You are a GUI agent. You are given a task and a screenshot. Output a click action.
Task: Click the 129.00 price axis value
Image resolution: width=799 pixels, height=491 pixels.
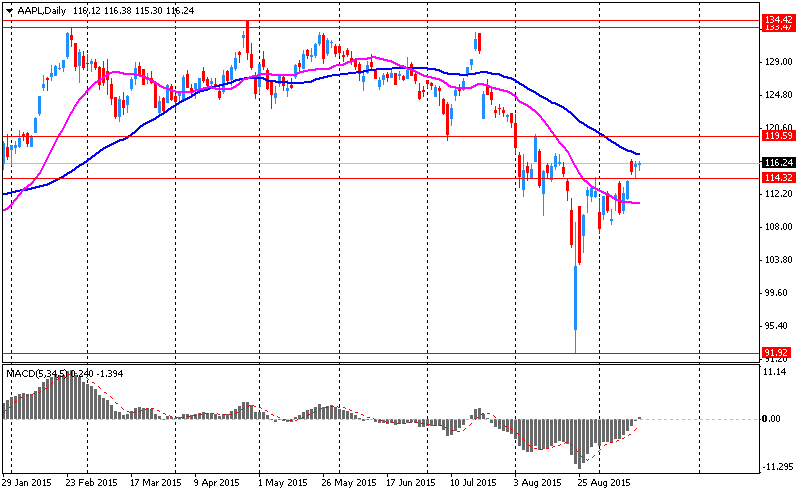[x=779, y=62]
